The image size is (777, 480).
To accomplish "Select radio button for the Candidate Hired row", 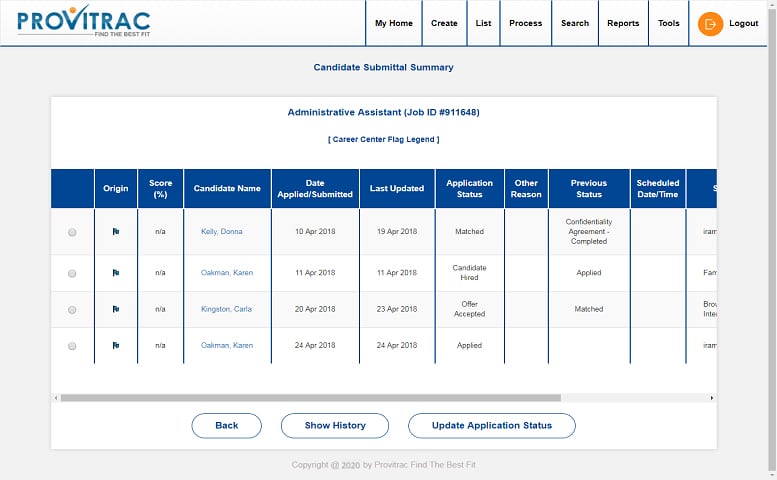I will click(72, 273).
